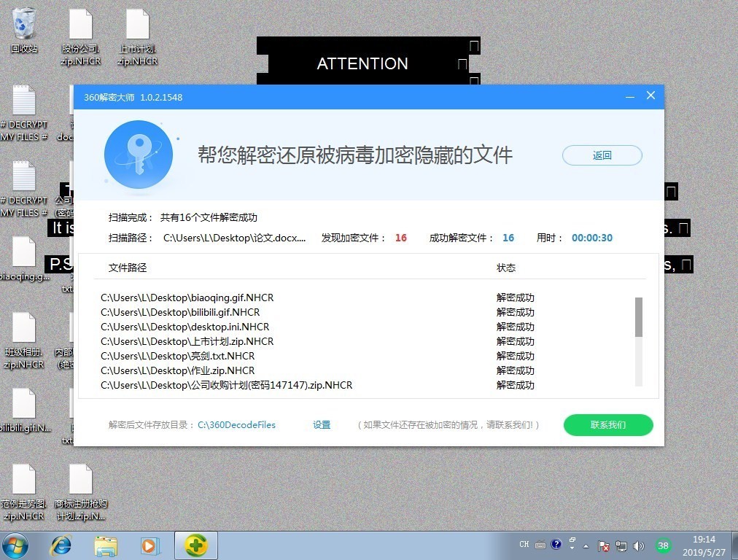Image resolution: width=738 pixels, height=560 pixels.
Task: Click the green 联系我们 contact button
Action: [x=608, y=425]
